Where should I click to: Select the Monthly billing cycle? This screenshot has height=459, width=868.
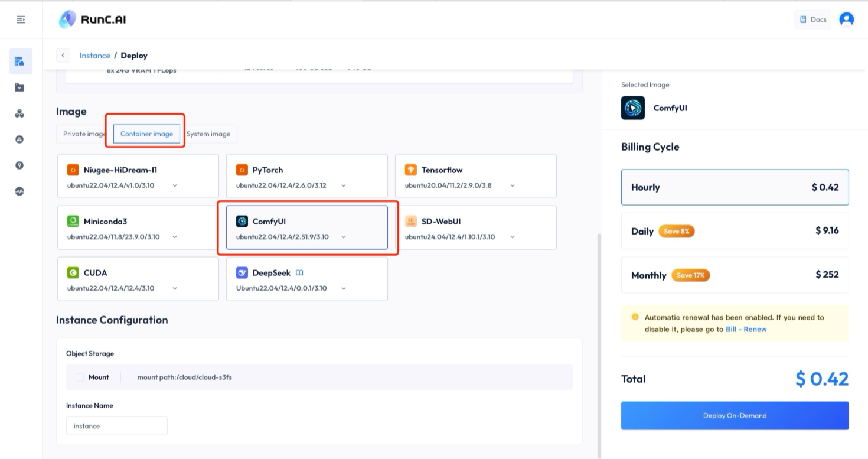pos(735,275)
